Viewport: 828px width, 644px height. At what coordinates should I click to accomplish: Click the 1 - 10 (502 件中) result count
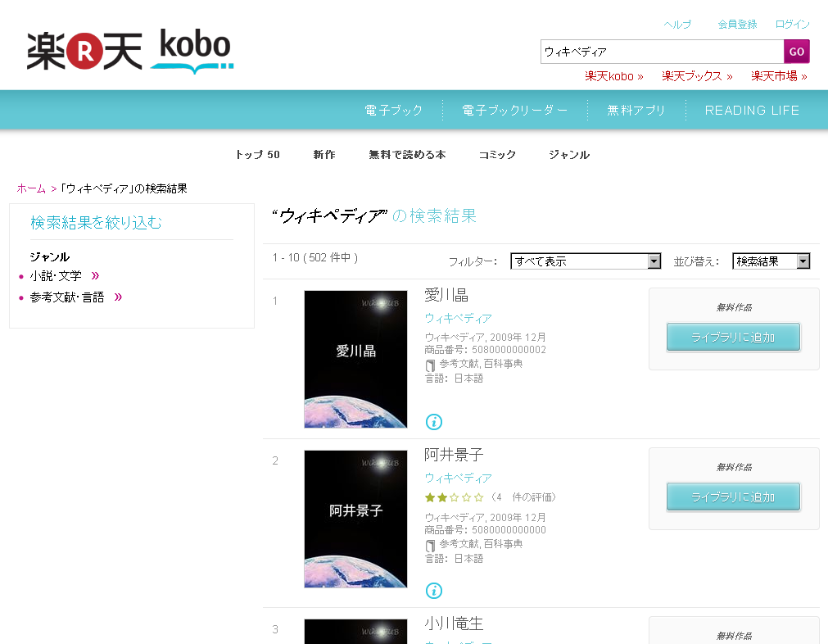point(315,257)
